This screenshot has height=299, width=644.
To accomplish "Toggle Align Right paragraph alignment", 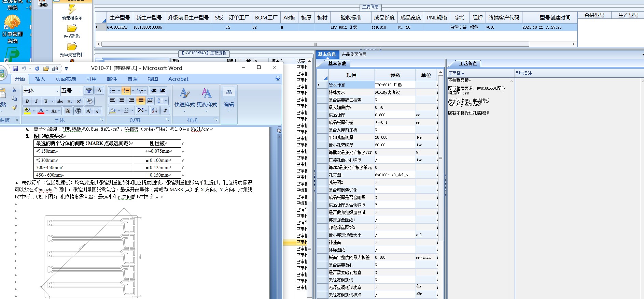I will (x=131, y=101).
